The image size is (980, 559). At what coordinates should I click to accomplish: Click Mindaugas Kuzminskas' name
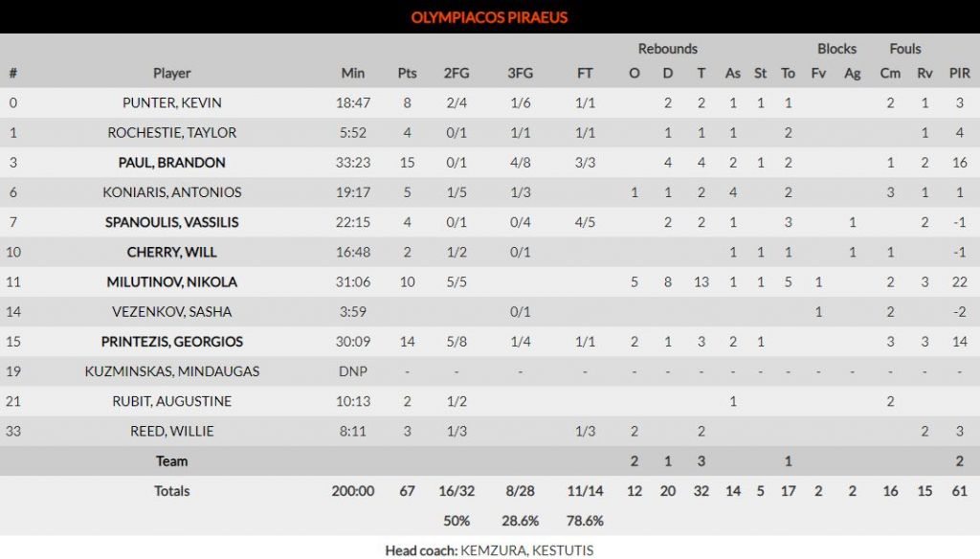[x=172, y=371]
